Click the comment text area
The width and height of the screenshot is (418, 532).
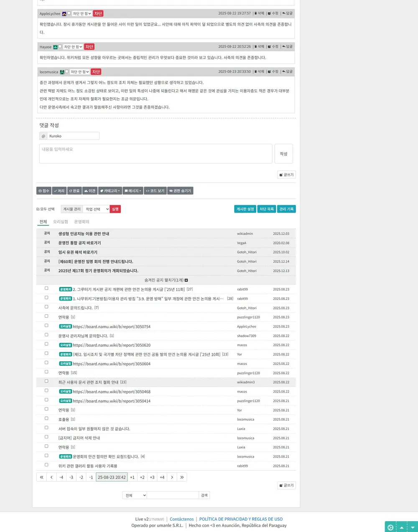(155, 154)
